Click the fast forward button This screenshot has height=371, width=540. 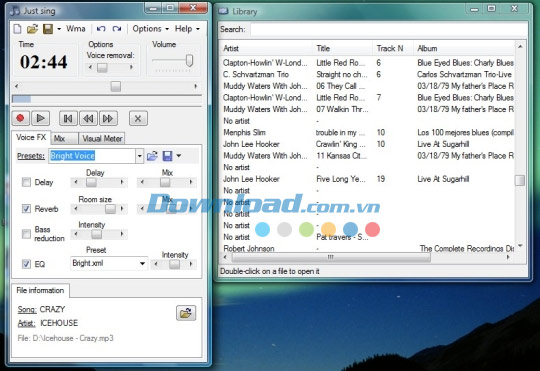pos(108,118)
